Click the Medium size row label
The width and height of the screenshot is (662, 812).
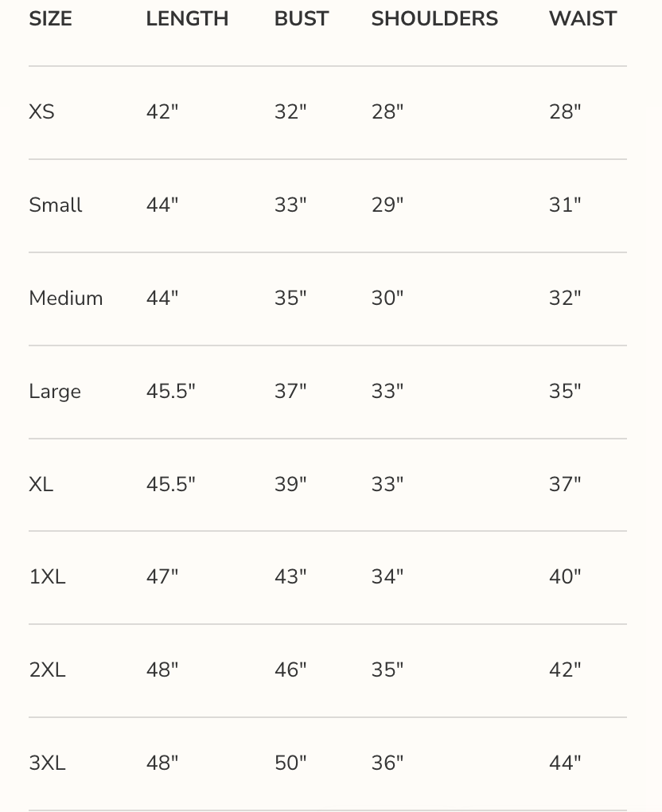click(66, 299)
